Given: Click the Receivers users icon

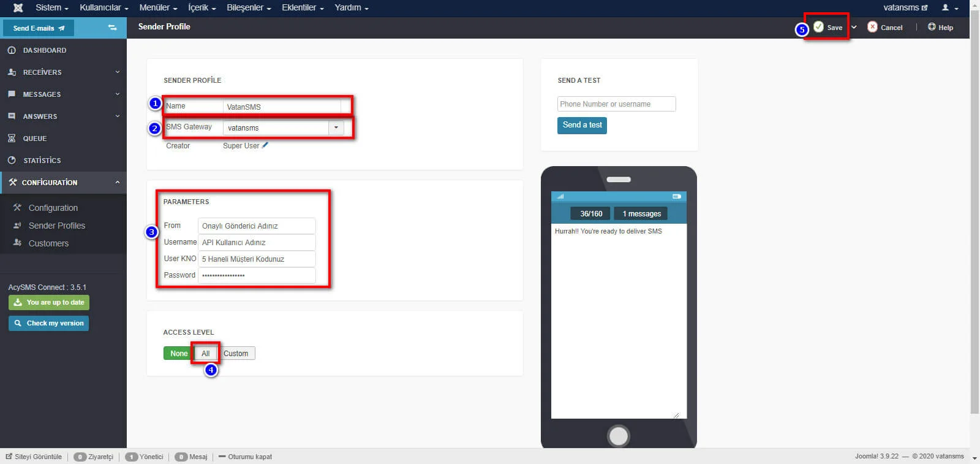Looking at the screenshot, I should pos(12,72).
